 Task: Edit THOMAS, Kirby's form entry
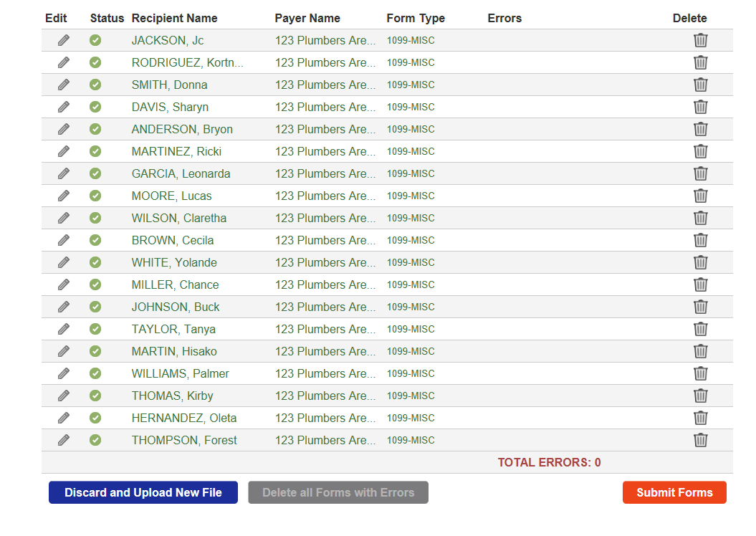[x=64, y=396]
